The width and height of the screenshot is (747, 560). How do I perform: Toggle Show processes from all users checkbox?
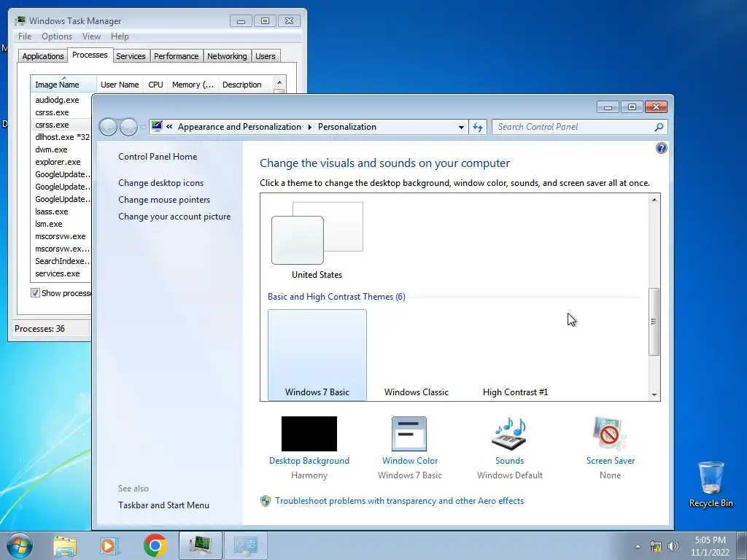tap(35, 293)
